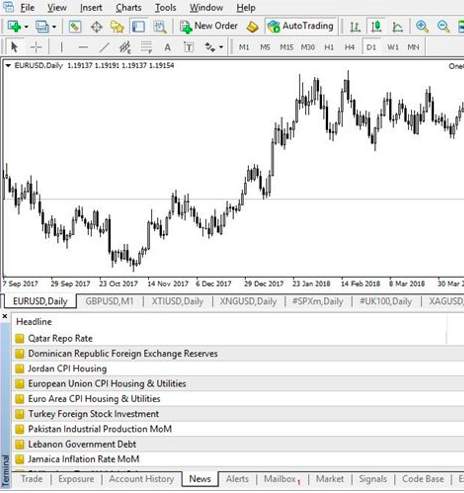Image resolution: width=464 pixels, height=493 pixels.
Task: Open the Qatar Repo Rate headline
Action: 60,338
